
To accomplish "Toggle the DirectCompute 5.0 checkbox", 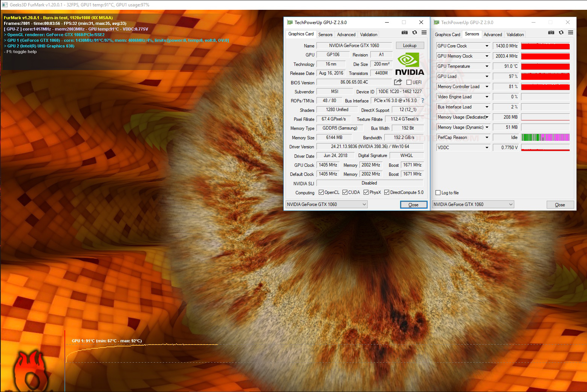I will 387,192.
